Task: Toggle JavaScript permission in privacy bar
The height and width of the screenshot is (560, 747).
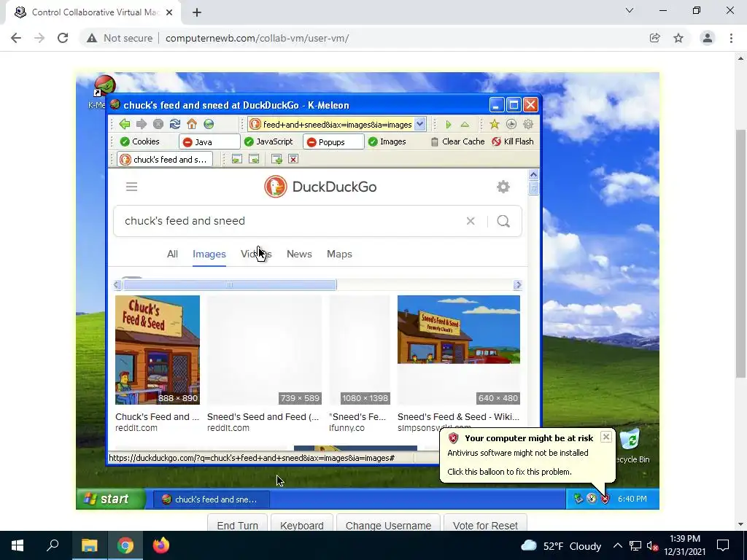Action: pyautogui.click(x=268, y=141)
